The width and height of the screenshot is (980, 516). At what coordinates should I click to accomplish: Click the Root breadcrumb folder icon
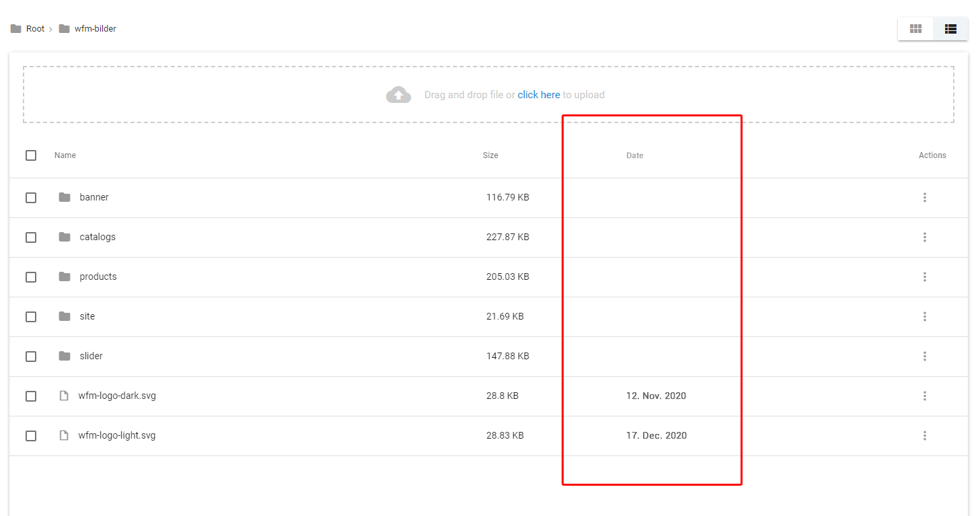click(x=16, y=29)
